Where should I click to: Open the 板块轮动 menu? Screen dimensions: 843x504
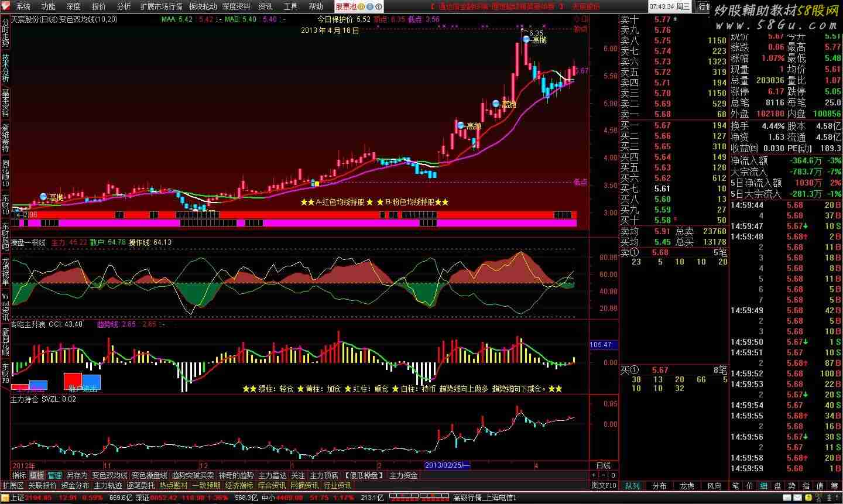(203, 6)
